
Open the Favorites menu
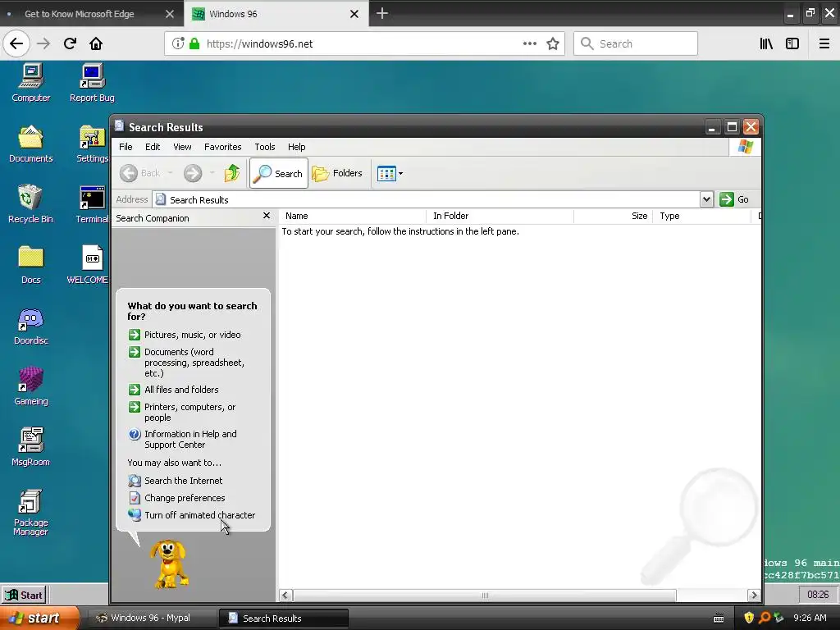point(223,147)
